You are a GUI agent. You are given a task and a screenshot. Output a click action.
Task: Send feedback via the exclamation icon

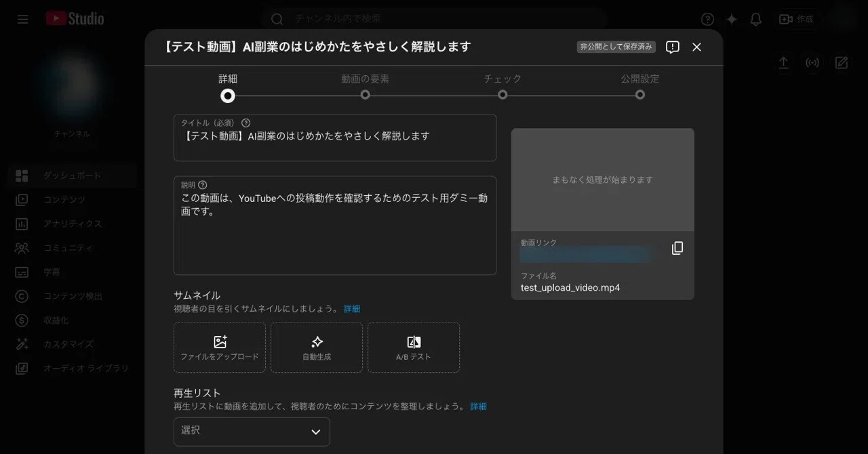click(x=673, y=47)
